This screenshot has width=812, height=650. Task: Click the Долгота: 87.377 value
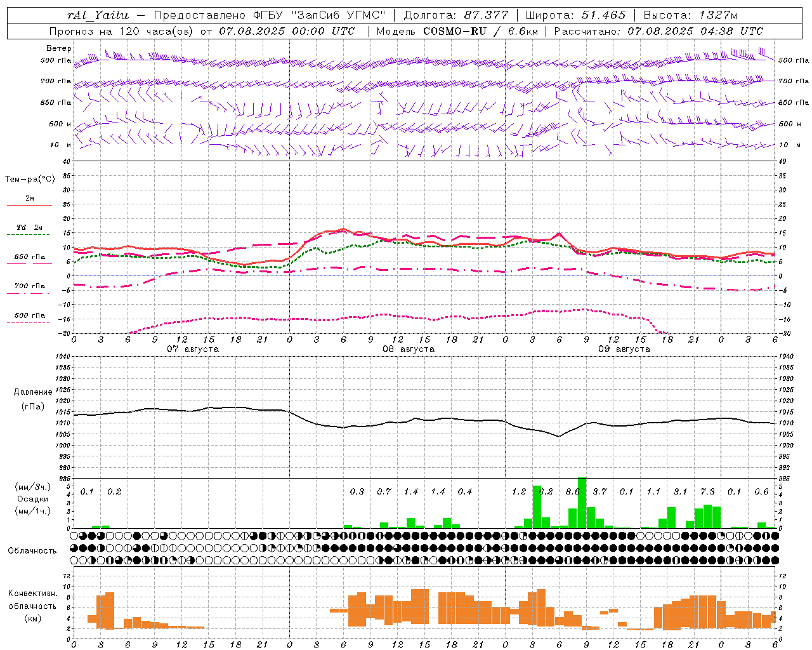click(x=455, y=15)
